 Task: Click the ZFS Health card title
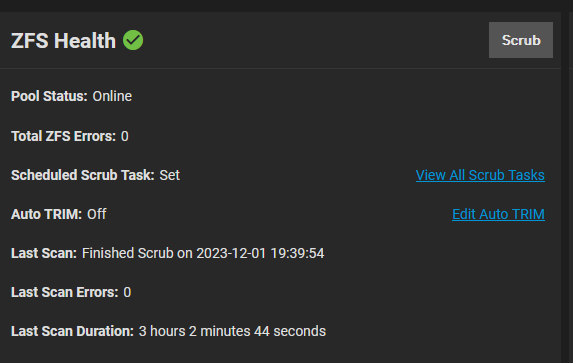(63, 41)
